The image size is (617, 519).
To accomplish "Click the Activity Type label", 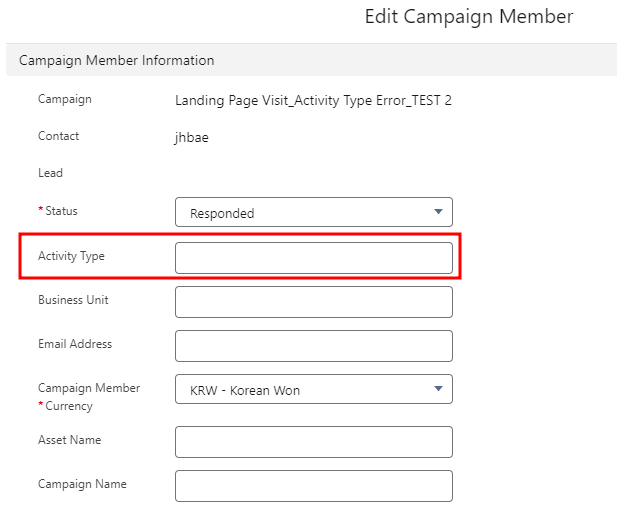I will 71,256.
